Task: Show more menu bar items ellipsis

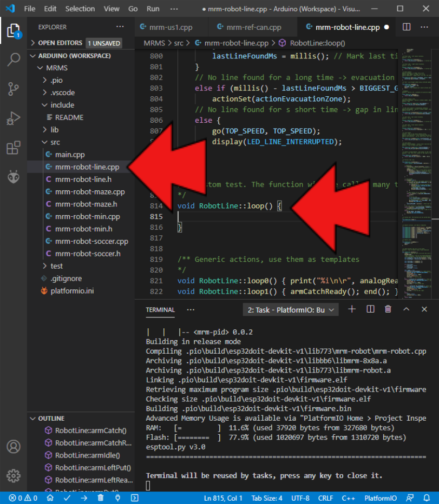Action: coord(174,9)
